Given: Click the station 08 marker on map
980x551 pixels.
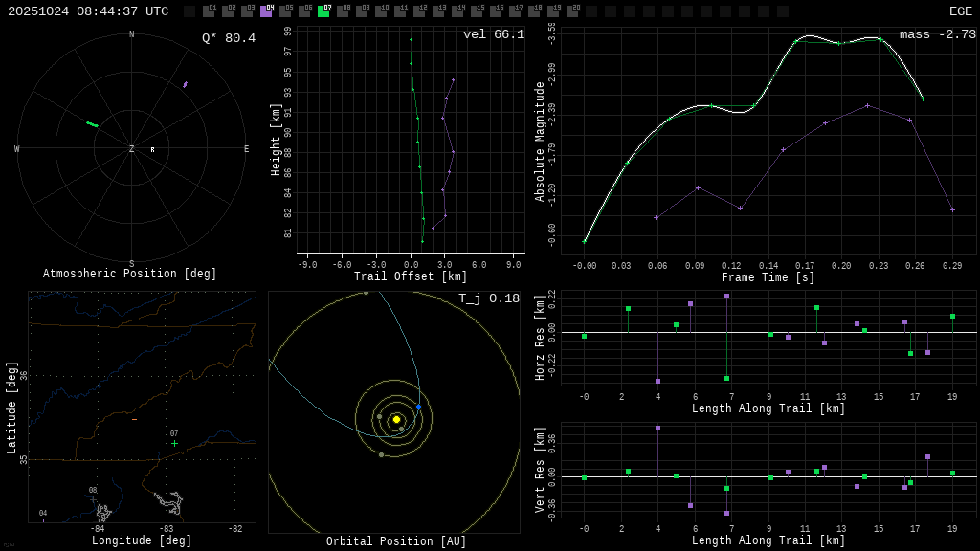Looking at the screenshot, I should tap(93, 498).
